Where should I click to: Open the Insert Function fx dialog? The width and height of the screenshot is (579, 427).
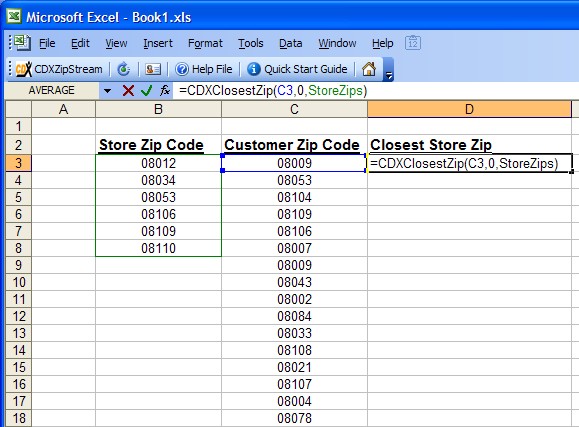coord(165,90)
